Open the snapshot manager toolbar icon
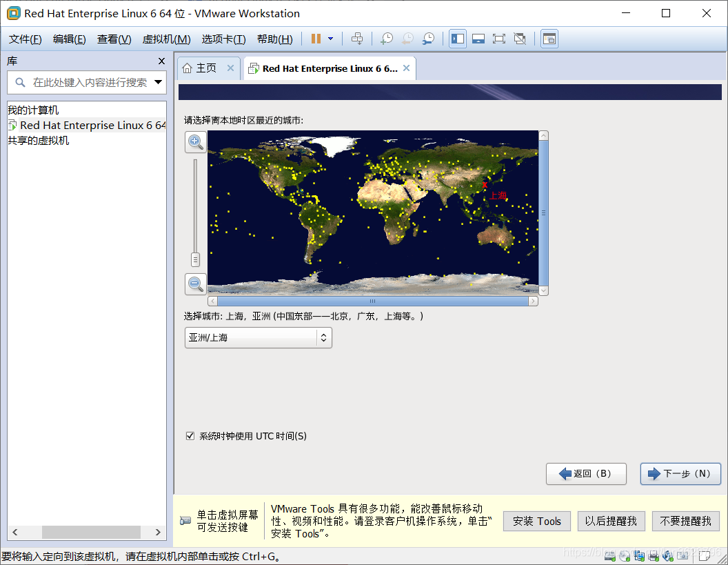 (428, 39)
